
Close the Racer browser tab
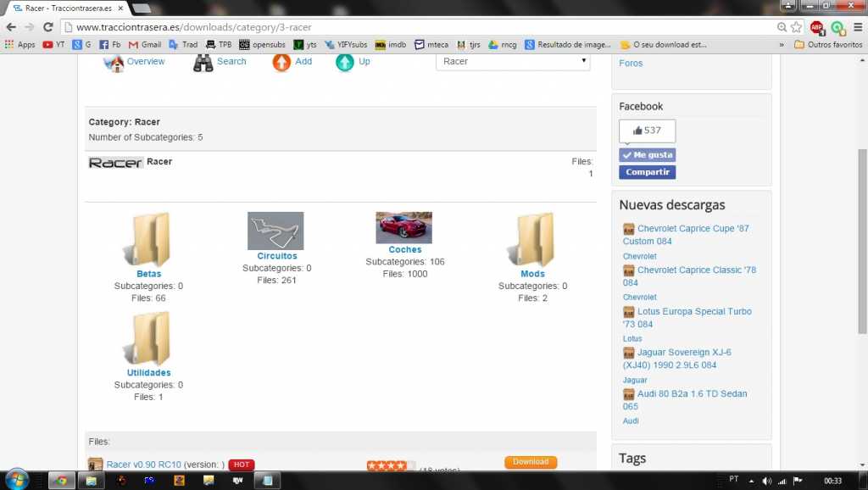pos(120,8)
